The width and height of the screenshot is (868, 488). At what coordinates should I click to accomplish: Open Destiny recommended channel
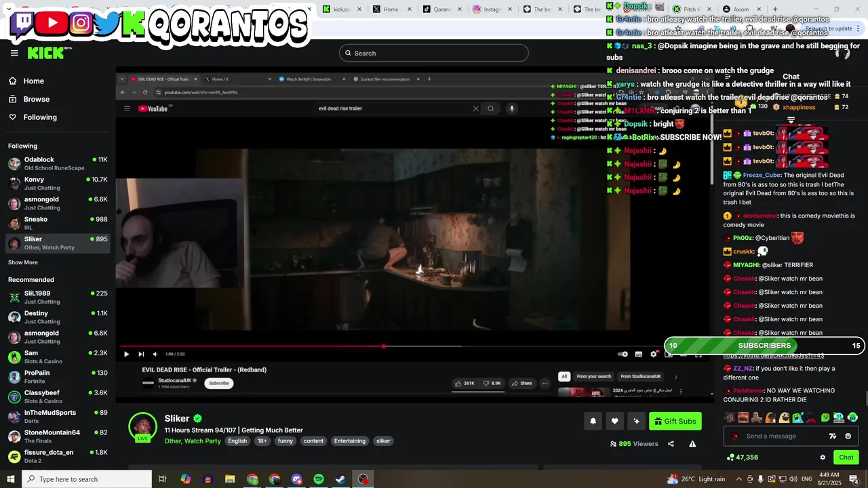[58, 317]
